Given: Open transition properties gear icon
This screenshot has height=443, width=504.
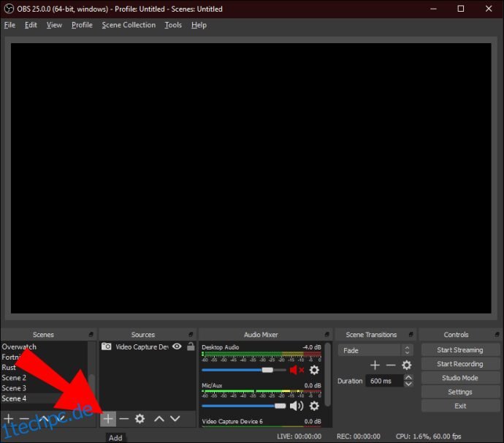Looking at the screenshot, I should click(x=407, y=365).
